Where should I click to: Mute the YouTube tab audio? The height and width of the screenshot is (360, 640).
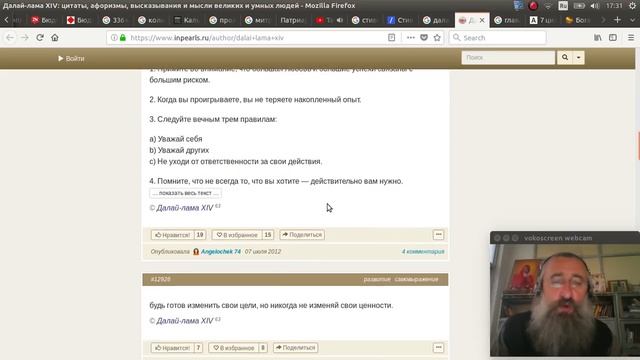340,20
